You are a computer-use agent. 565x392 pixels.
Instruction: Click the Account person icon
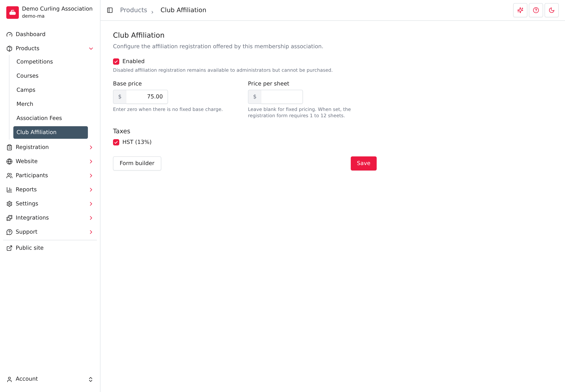pyautogui.click(x=9, y=379)
